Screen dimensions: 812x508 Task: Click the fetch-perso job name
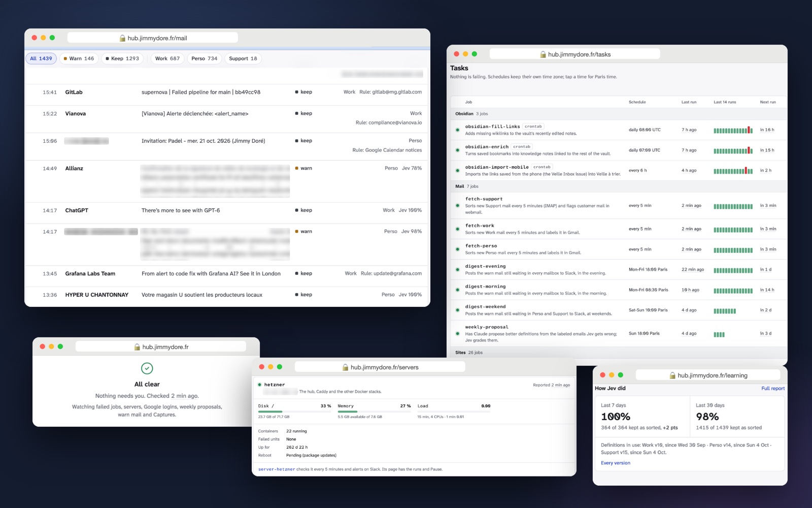[x=481, y=246]
